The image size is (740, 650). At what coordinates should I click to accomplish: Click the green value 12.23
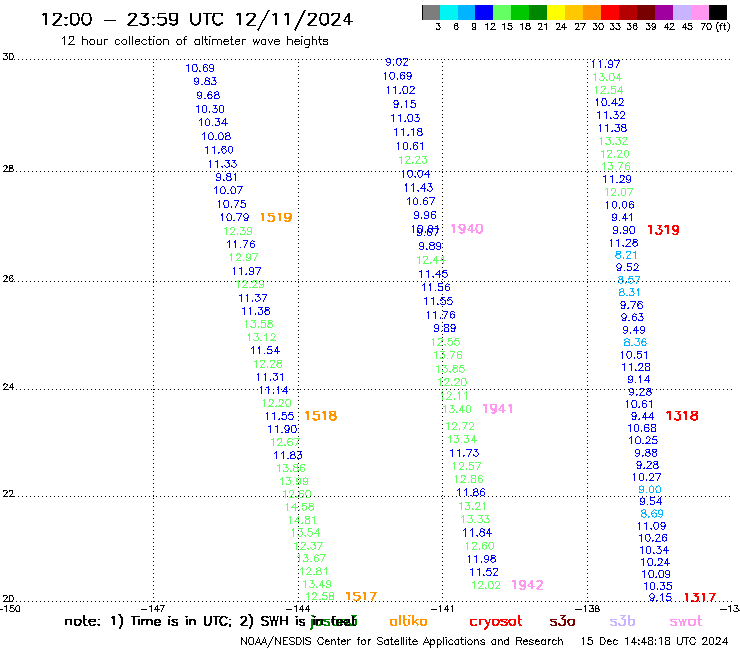pos(413,160)
